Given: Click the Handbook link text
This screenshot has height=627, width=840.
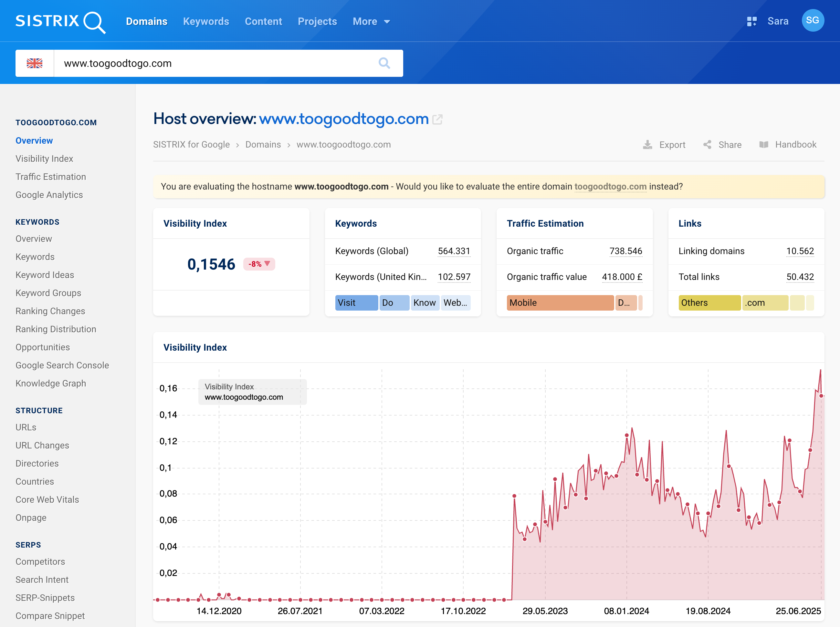Looking at the screenshot, I should [x=795, y=145].
